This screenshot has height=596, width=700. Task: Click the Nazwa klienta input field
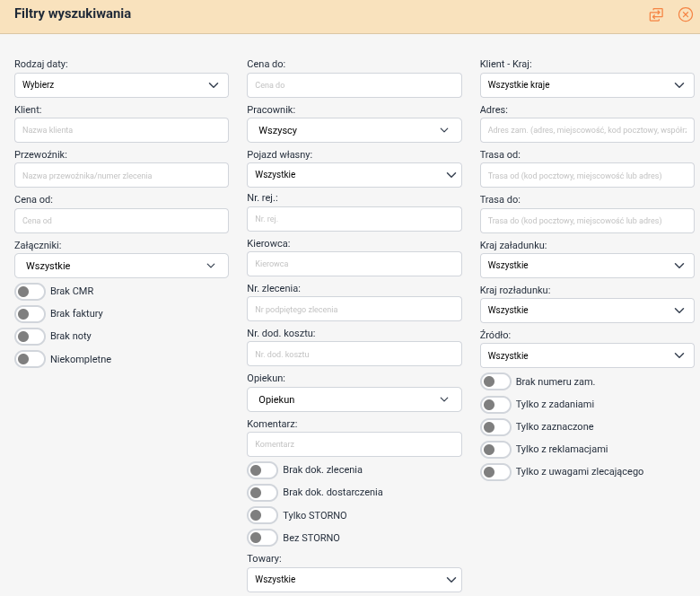[121, 130]
